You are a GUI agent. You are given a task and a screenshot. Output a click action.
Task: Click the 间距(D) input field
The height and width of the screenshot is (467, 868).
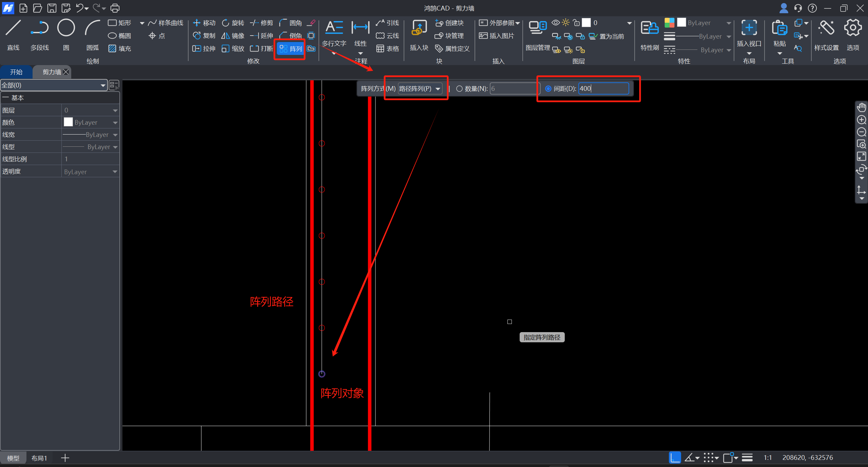(x=603, y=89)
